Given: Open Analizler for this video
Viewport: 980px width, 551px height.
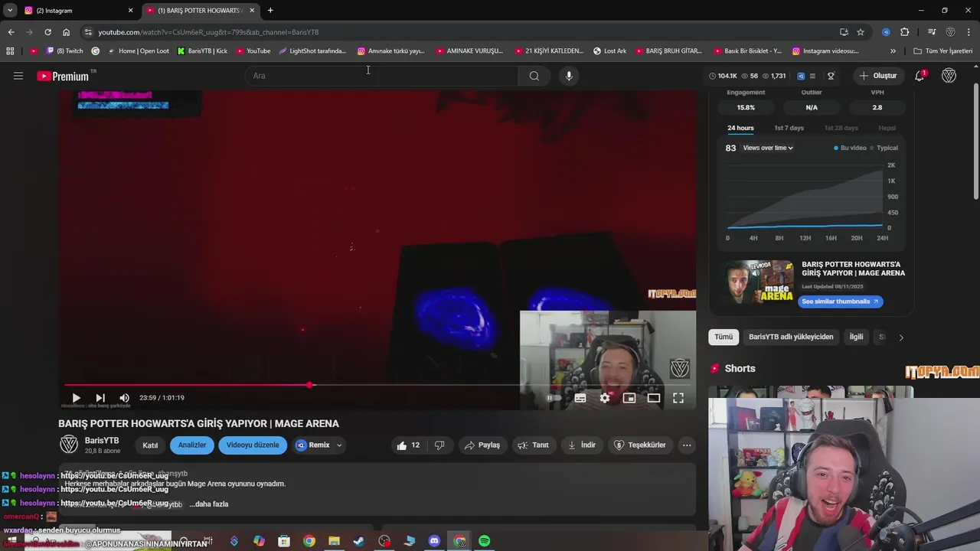Looking at the screenshot, I should click(192, 445).
